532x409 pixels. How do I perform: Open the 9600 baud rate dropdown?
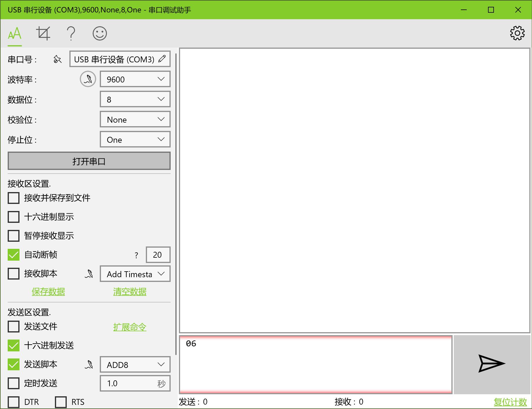pyautogui.click(x=135, y=79)
